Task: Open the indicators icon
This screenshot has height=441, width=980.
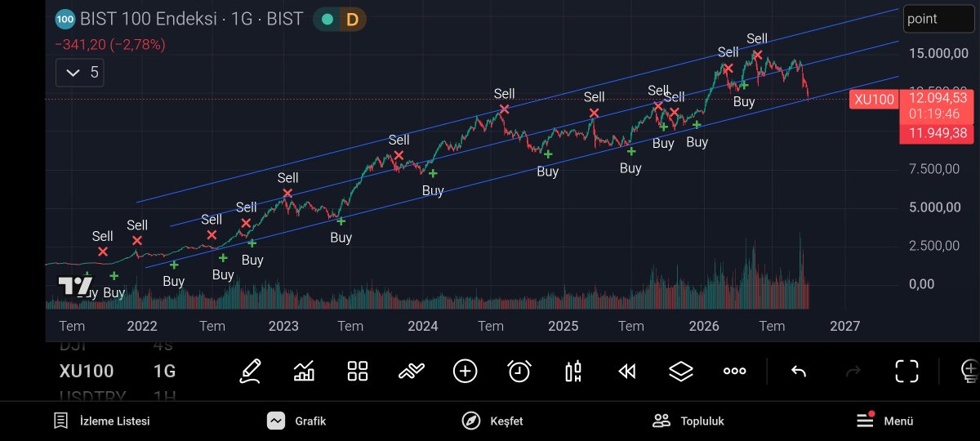Action: pyautogui.click(x=412, y=372)
